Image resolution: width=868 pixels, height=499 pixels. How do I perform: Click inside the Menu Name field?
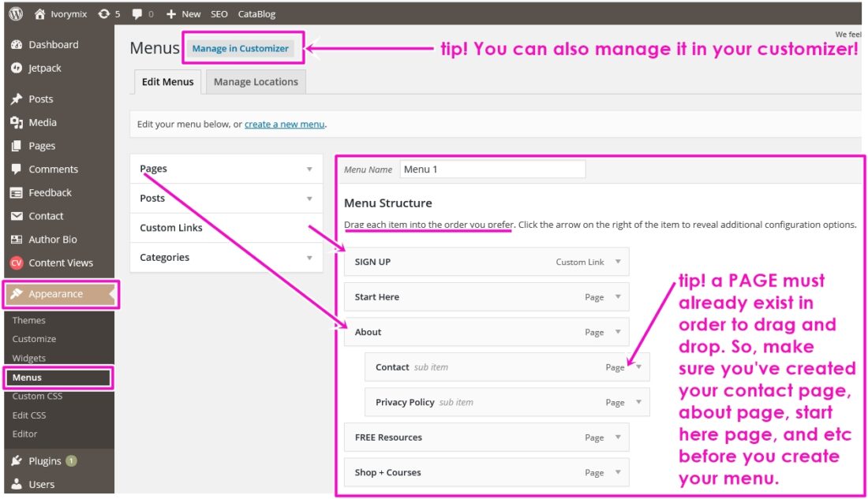click(x=492, y=169)
